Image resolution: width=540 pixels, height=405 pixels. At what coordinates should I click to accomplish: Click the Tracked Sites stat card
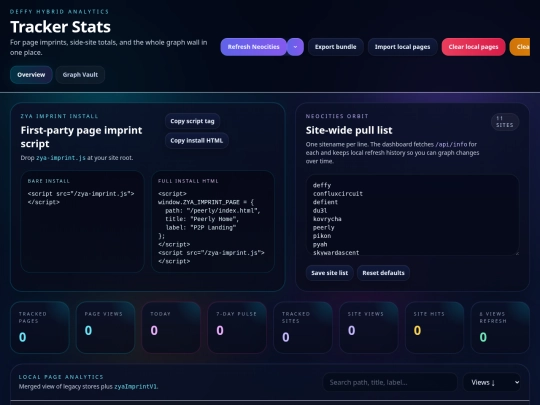(x=303, y=328)
